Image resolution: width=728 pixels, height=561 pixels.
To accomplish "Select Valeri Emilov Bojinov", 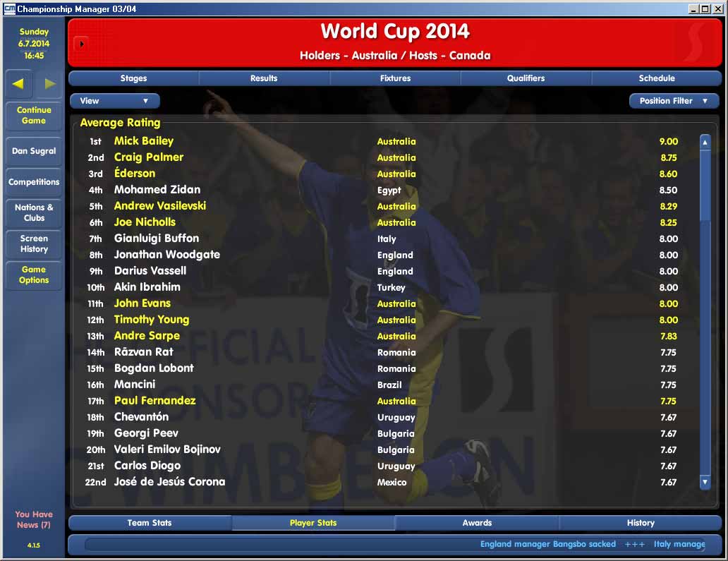I will [168, 449].
